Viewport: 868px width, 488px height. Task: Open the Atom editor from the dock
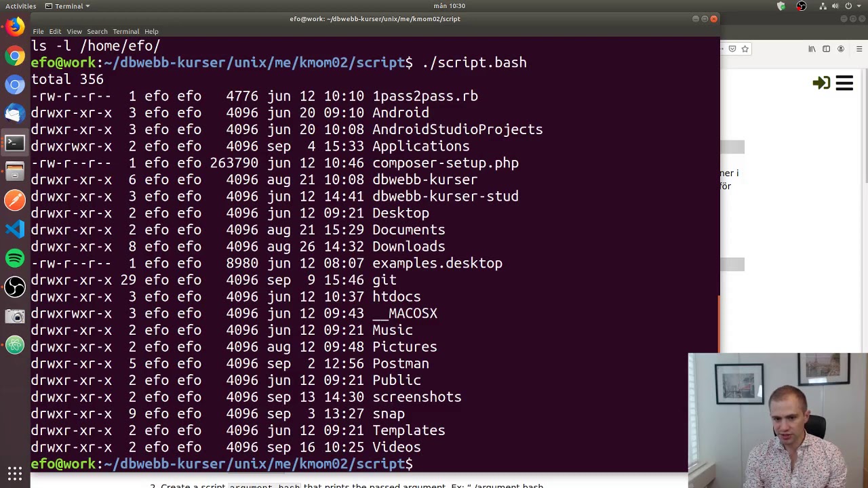coord(15,345)
